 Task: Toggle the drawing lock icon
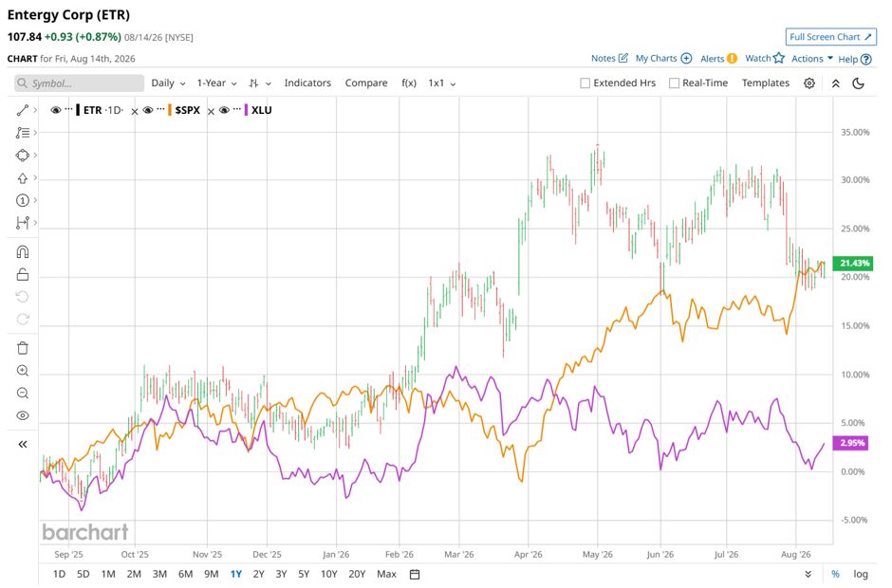click(22, 275)
